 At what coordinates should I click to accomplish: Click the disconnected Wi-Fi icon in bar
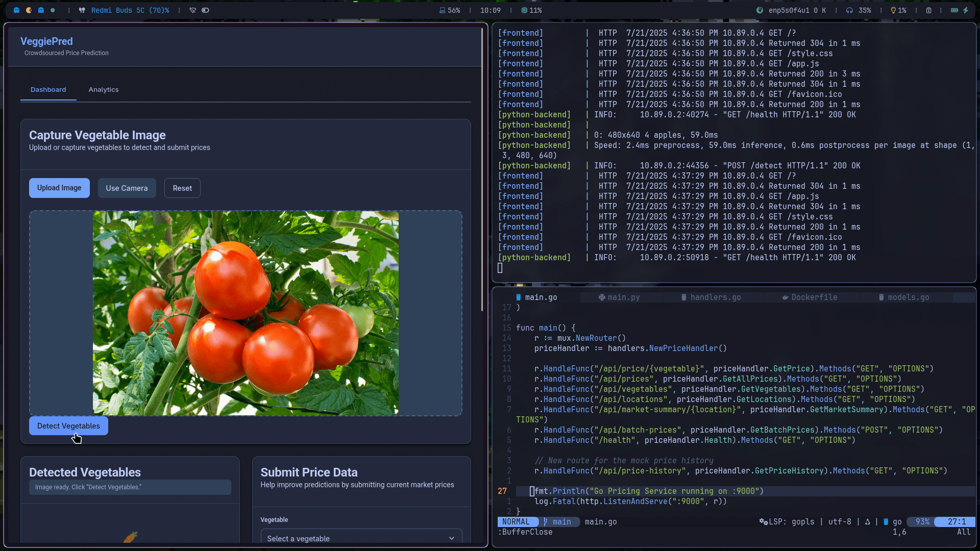(192, 10)
